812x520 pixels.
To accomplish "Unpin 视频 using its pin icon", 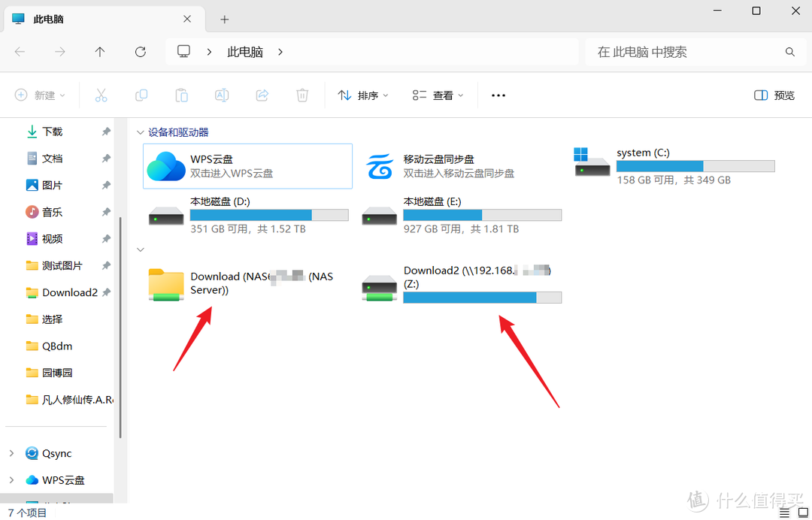I will tap(106, 239).
